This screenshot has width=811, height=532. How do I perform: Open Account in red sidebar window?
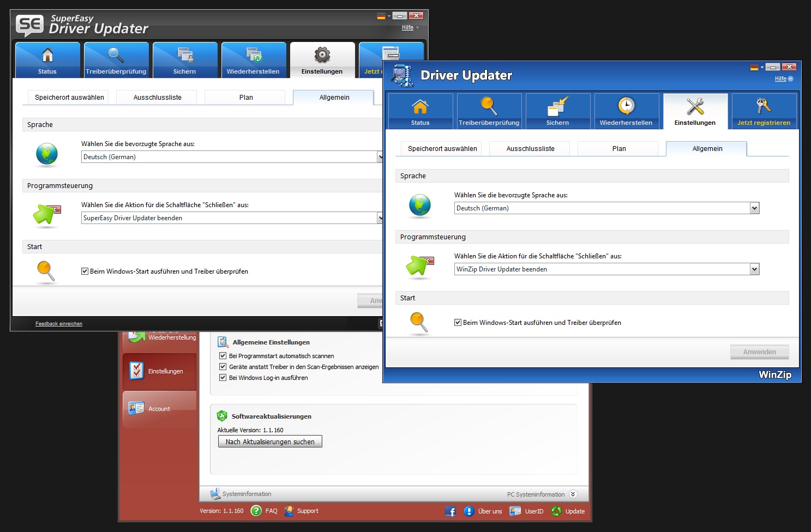pyautogui.click(x=159, y=409)
